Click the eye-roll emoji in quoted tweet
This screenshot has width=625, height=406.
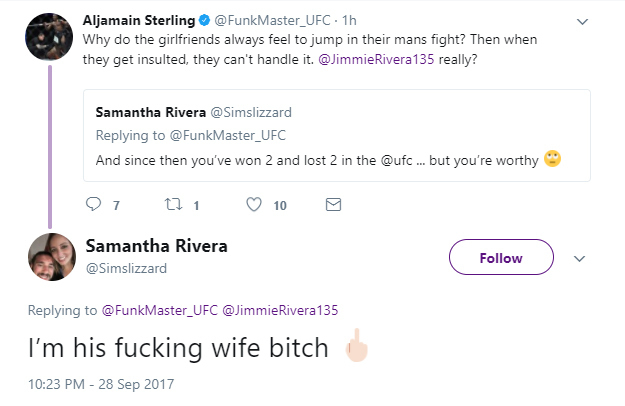tap(552, 160)
